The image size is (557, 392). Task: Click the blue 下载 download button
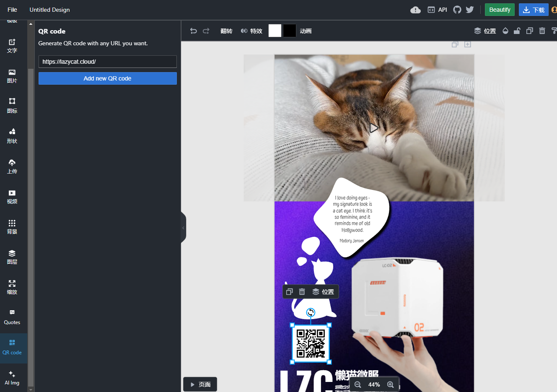[534, 10]
